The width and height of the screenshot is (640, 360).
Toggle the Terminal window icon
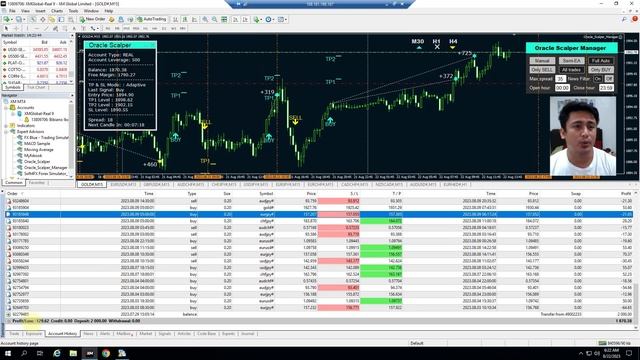(61, 19)
